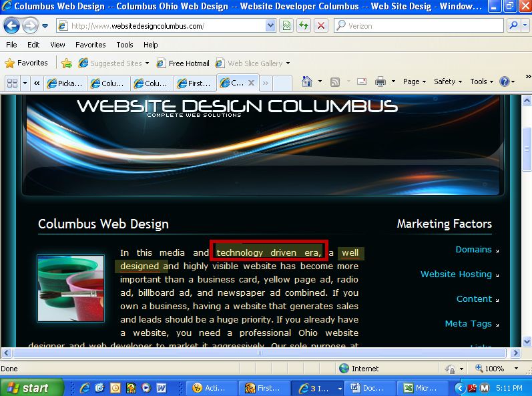Screen dimensions: 532x396
Task: Click the blue Help question mark icon
Action: [504, 81]
